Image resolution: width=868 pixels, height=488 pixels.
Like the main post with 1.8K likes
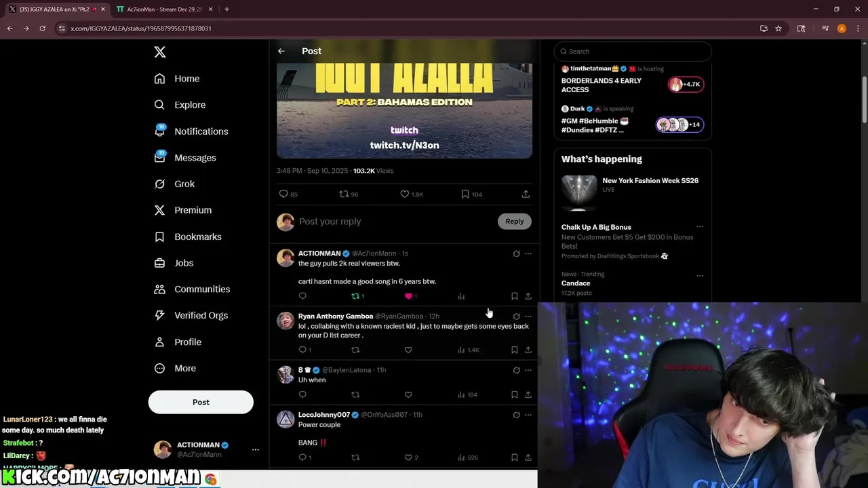pos(405,194)
